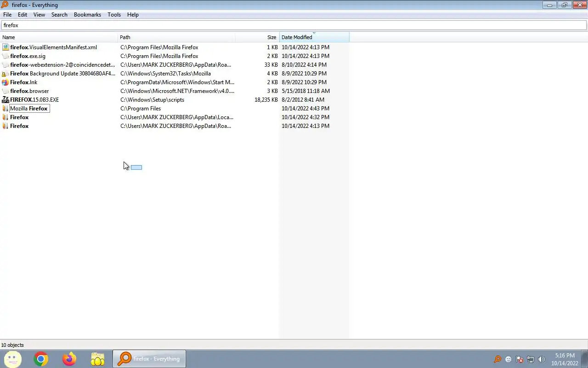
Task: Click the firefox.VisualElementsManifest.xml file name
Action: click(53, 47)
